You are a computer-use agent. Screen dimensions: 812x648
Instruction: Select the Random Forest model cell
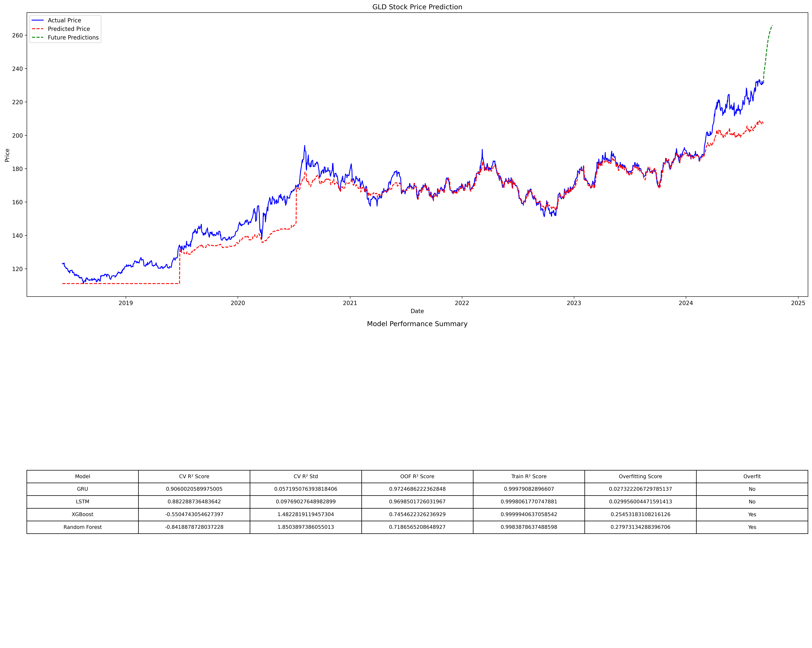tap(82, 527)
